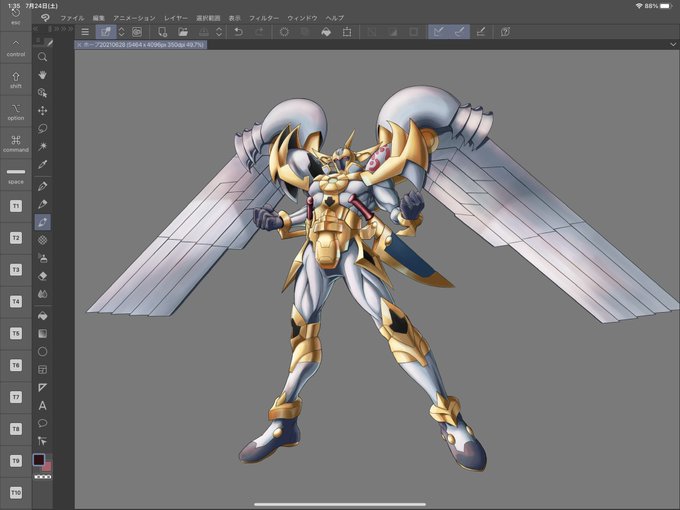Image resolution: width=680 pixels, height=510 pixels.
Task: Close the open canvas document tab
Action: [79, 45]
